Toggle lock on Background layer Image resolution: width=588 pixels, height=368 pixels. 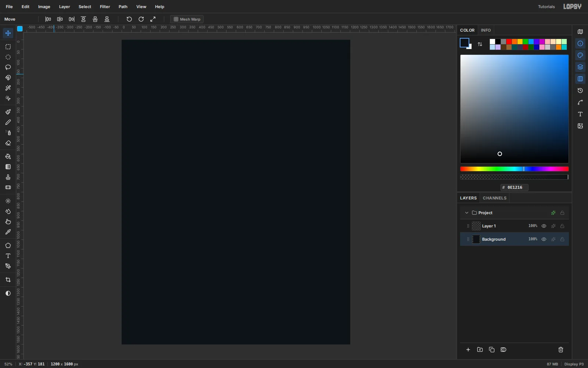pos(562,239)
